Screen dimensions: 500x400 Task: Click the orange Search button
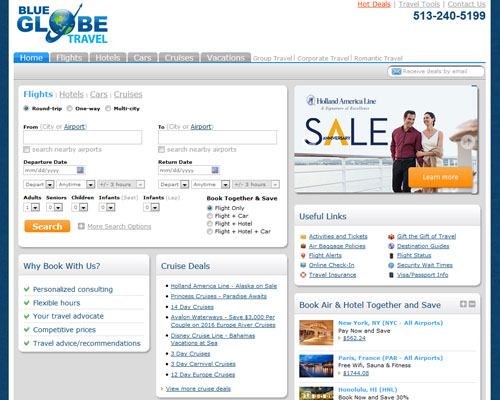47,226
